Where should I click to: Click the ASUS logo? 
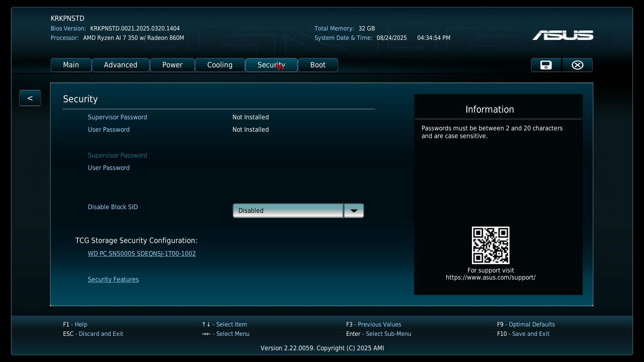562,35
